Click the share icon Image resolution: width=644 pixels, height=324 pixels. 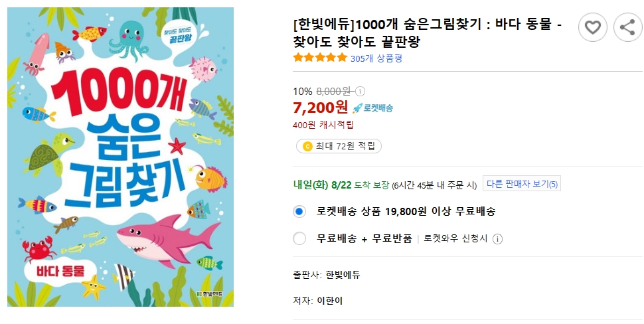(x=627, y=27)
